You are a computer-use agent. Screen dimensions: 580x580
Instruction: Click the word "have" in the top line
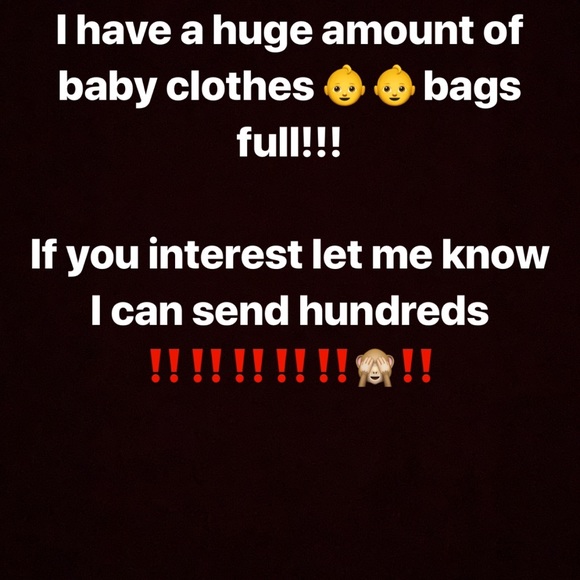pyautogui.click(x=124, y=30)
